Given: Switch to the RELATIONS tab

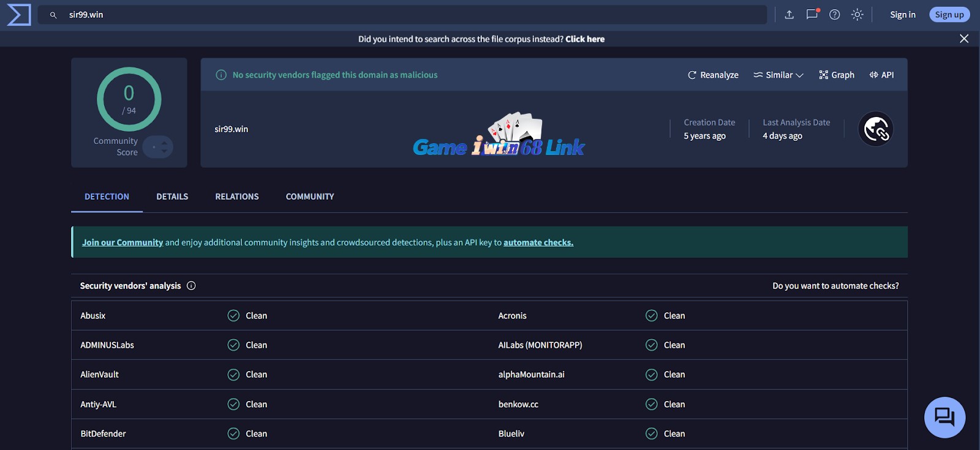Looking at the screenshot, I should (x=237, y=197).
